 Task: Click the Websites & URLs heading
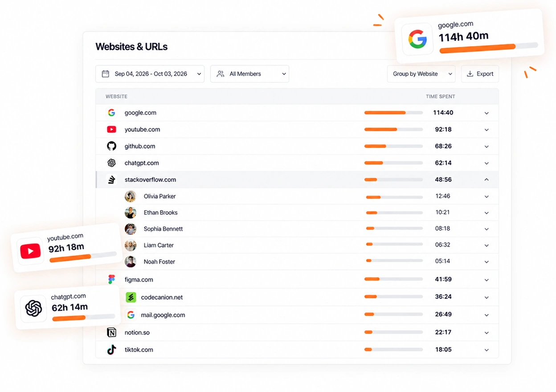coord(131,47)
